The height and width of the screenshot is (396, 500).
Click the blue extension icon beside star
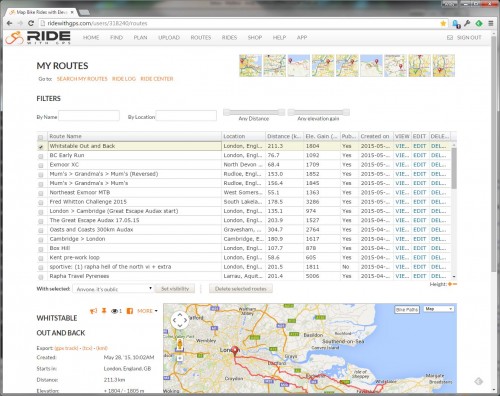coord(456,24)
